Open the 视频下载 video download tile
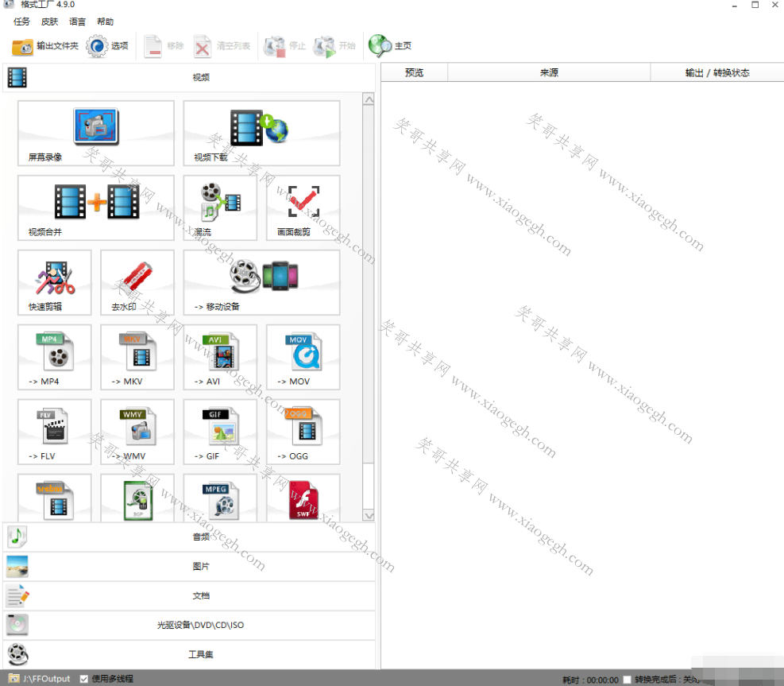Screen dimensions: 784x686 click(261, 133)
